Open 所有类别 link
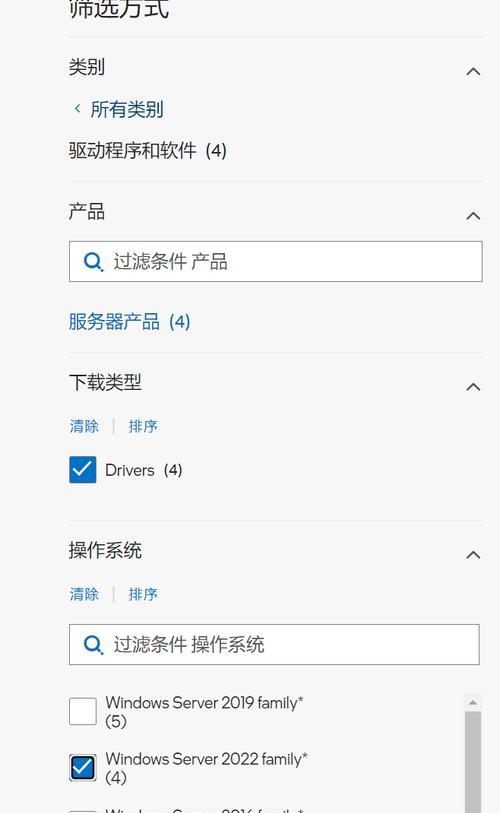Viewport: 500px width, 813px height. click(x=127, y=109)
